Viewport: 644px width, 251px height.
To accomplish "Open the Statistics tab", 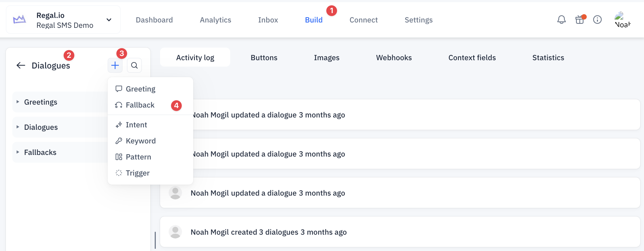I will (548, 58).
